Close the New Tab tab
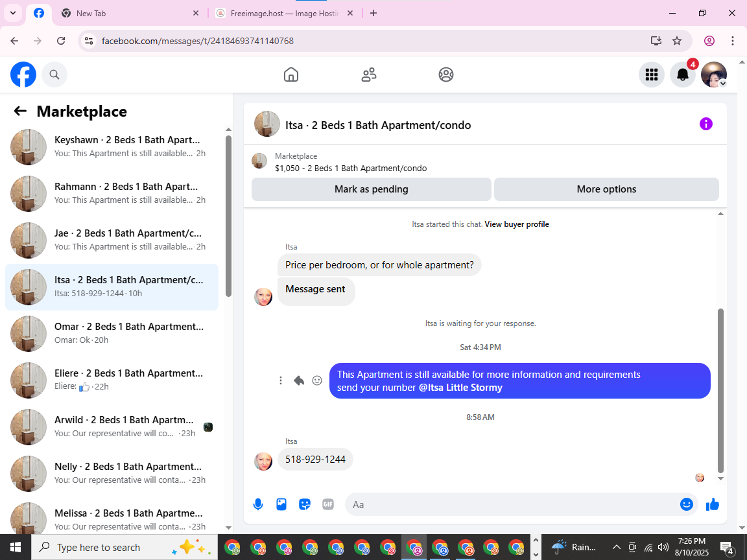The height and width of the screenshot is (560, 747). pos(195,14)
